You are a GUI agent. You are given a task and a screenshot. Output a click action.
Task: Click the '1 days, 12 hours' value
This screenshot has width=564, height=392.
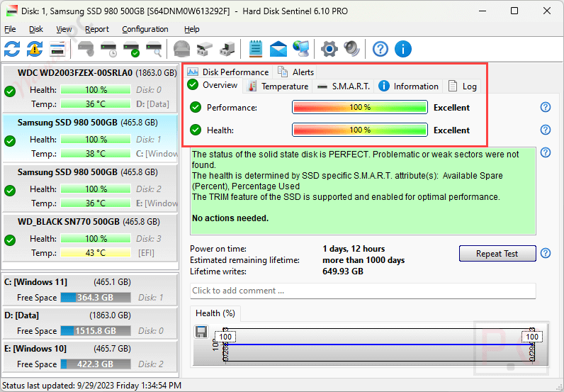(x=354, y=249)
